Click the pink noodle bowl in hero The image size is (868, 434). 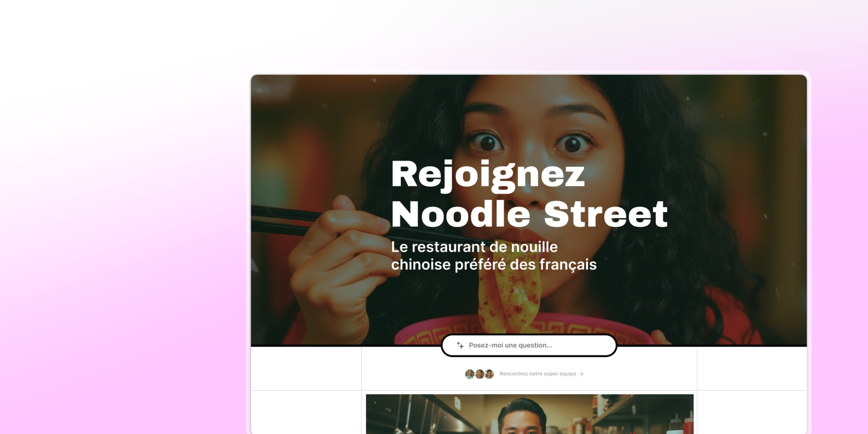[521, 330]
